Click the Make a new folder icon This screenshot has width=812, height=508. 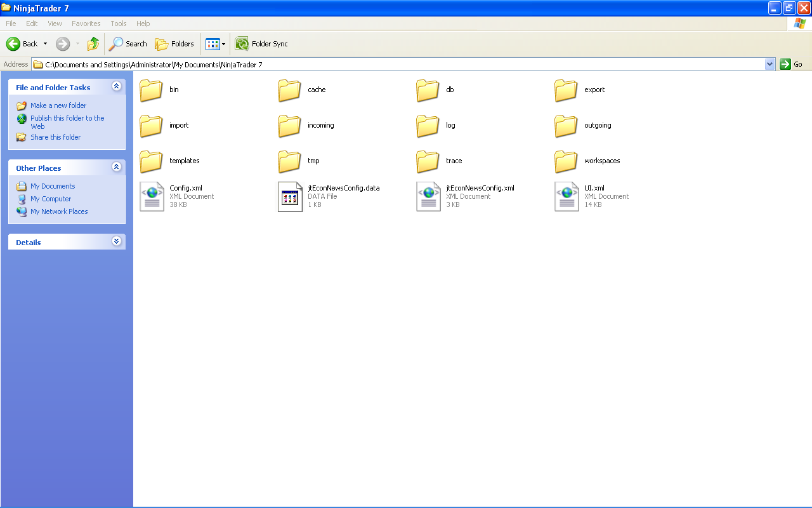(x=22, y=105)
